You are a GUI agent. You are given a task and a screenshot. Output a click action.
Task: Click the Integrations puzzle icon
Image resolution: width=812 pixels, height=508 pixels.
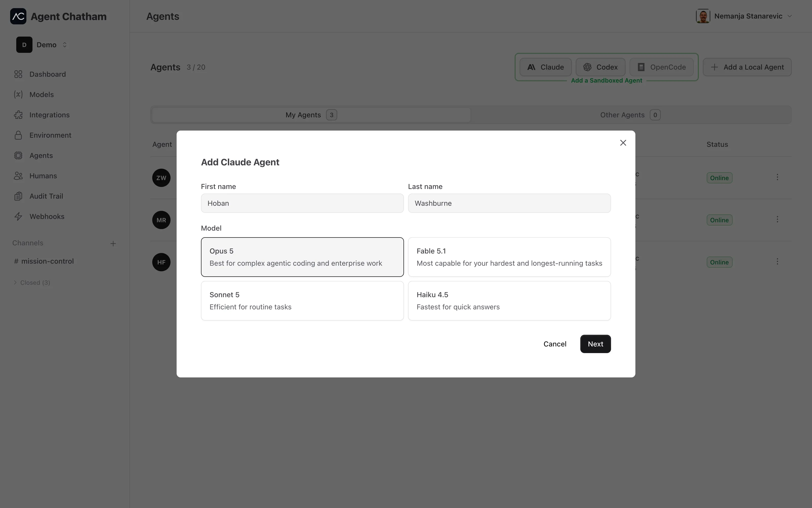[x=18, y=115]
